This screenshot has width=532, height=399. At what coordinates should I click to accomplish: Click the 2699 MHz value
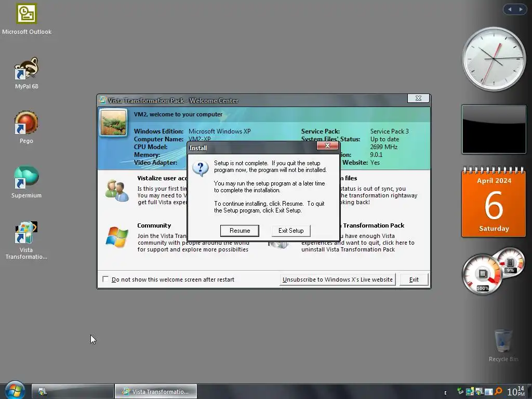point(384,147)
